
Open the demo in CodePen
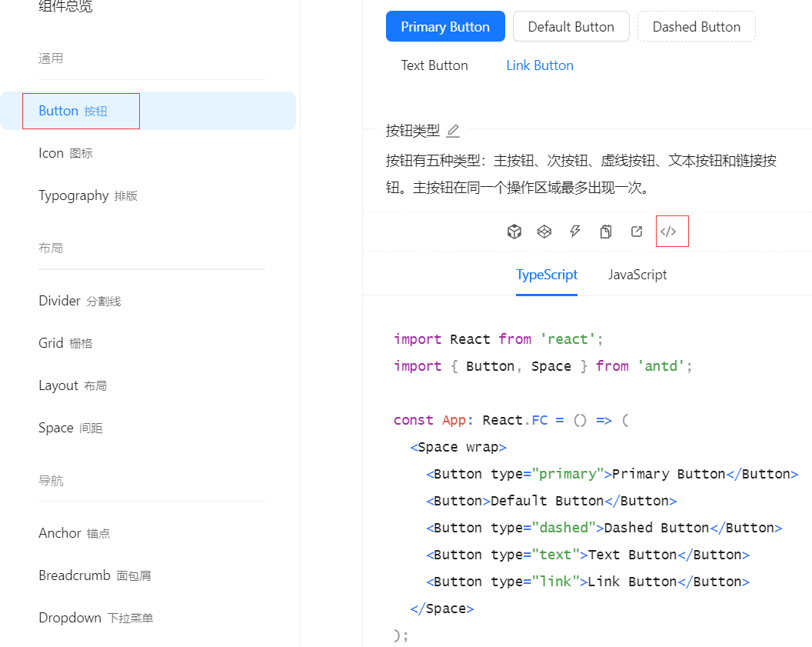(544, 231)
